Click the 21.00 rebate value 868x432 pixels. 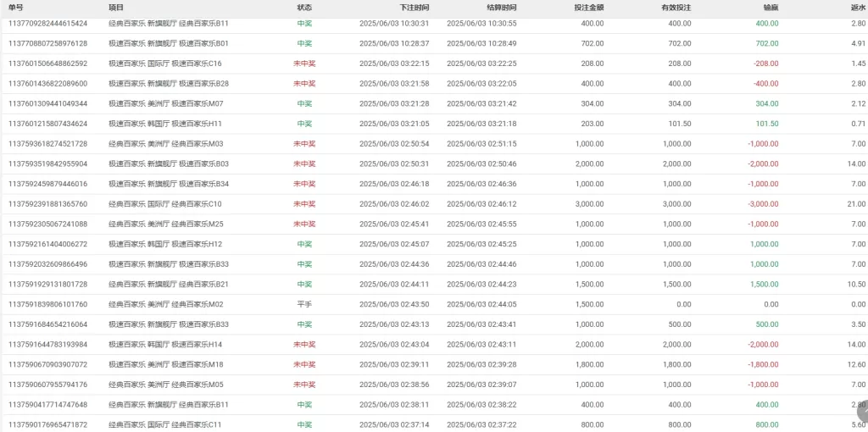(857, 204)
